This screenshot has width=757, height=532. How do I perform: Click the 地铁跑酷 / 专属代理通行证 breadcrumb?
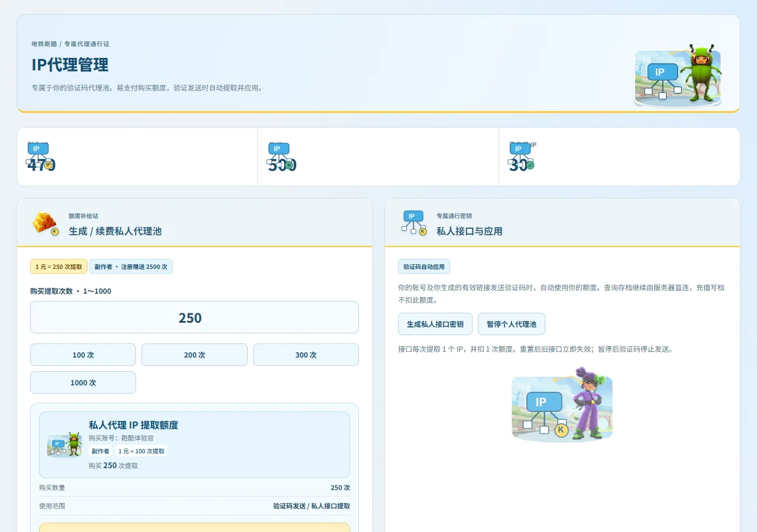pos(70,44)
